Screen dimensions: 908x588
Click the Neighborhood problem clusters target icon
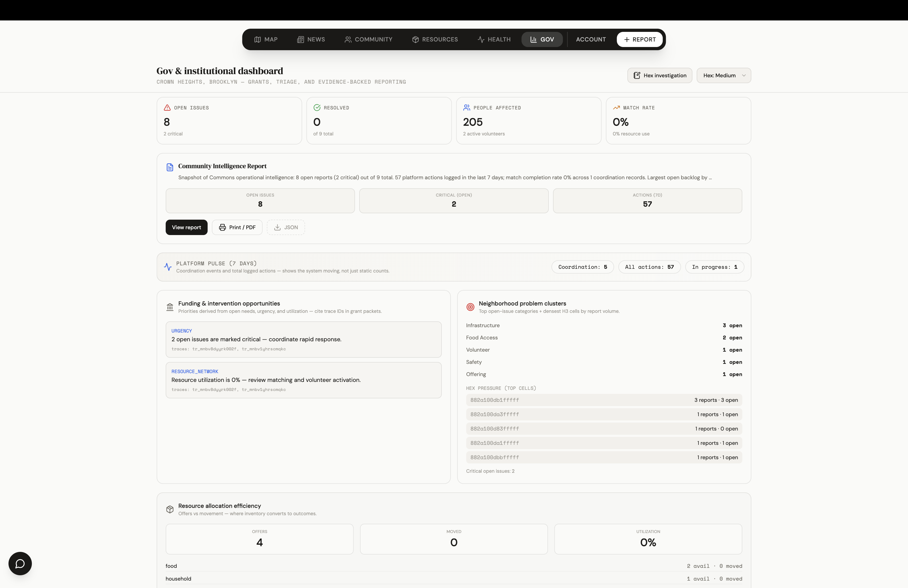coord(470,307)
